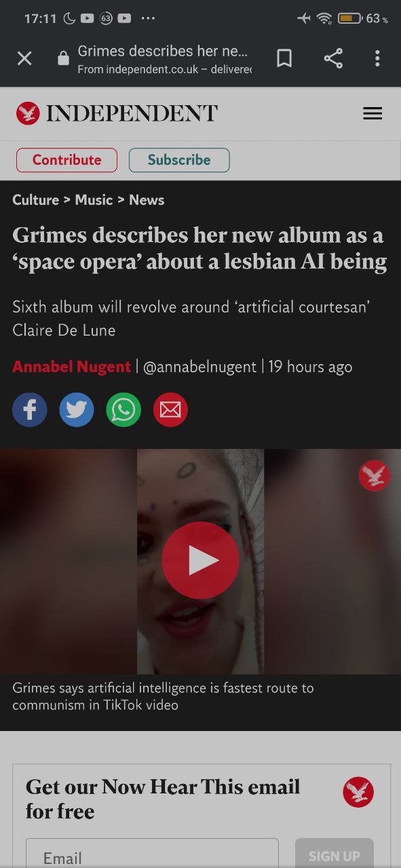View site security via padlock icon
Screen dimensions: 401x868
(63, 59)
